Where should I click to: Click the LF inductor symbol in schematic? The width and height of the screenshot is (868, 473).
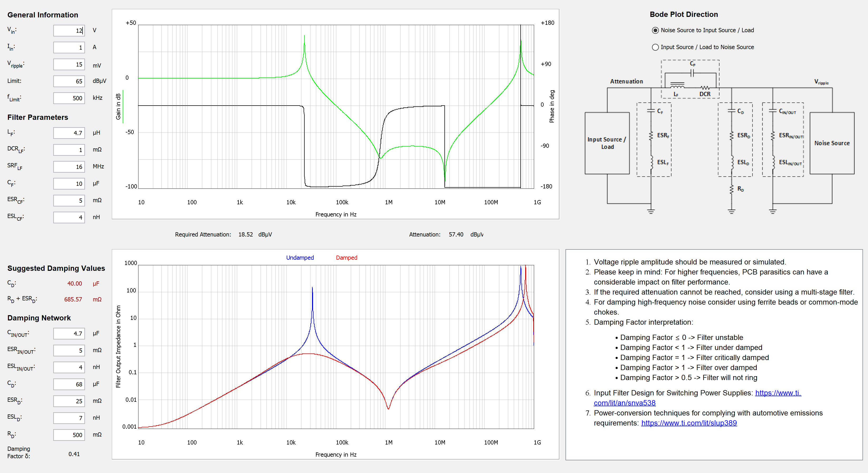pos(677,85)
